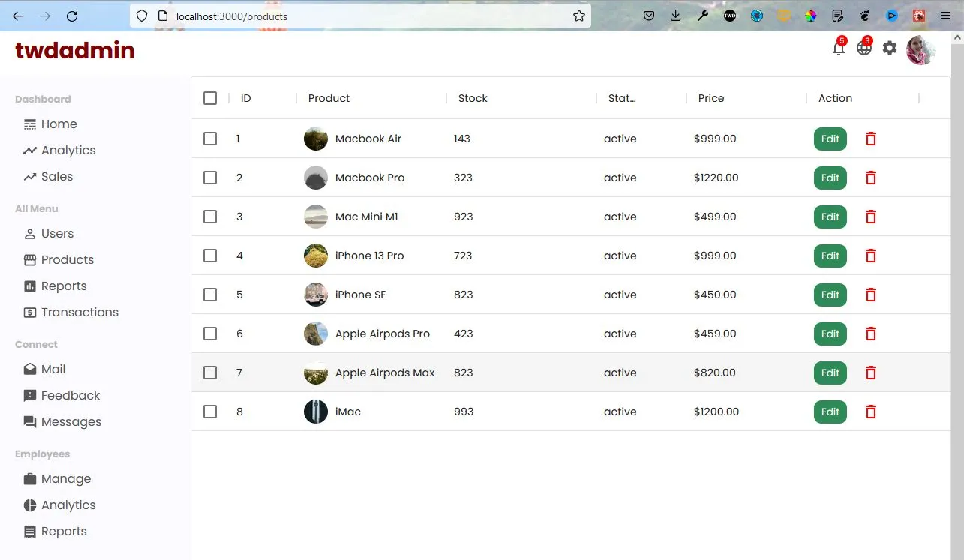Click the globe language icon
Screen dimensions: 964x560
click(864, 49)
